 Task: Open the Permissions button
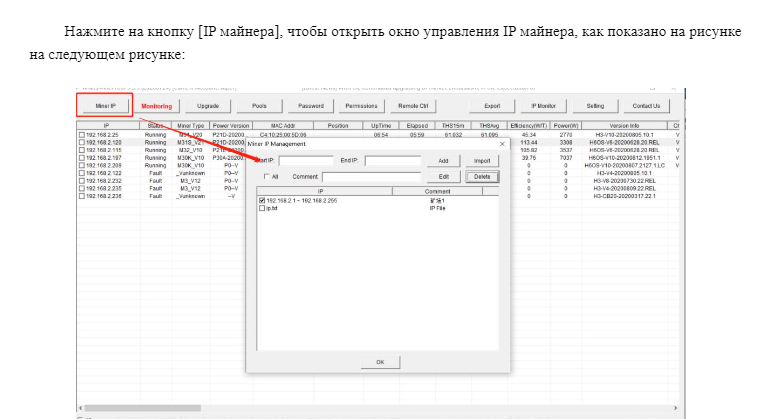click(x=362, y=106)
